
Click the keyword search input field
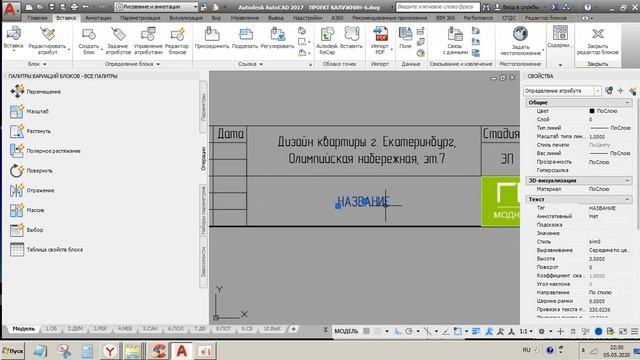[x=437, y=7]
